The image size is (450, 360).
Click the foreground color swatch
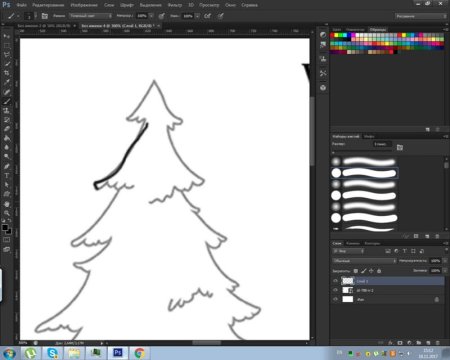[5, 227]
